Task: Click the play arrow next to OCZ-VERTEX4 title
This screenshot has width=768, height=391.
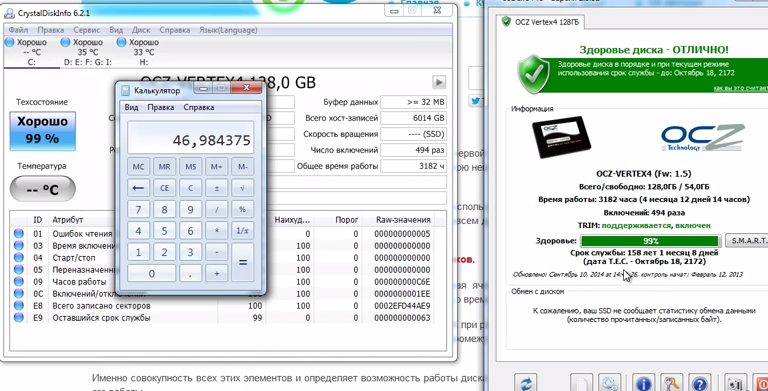Action: [439, 82]
